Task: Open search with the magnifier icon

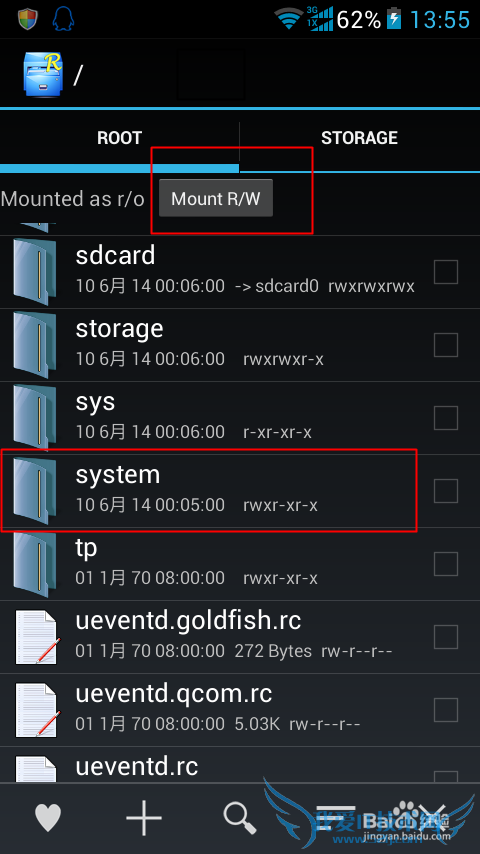Action: [240, 818]
